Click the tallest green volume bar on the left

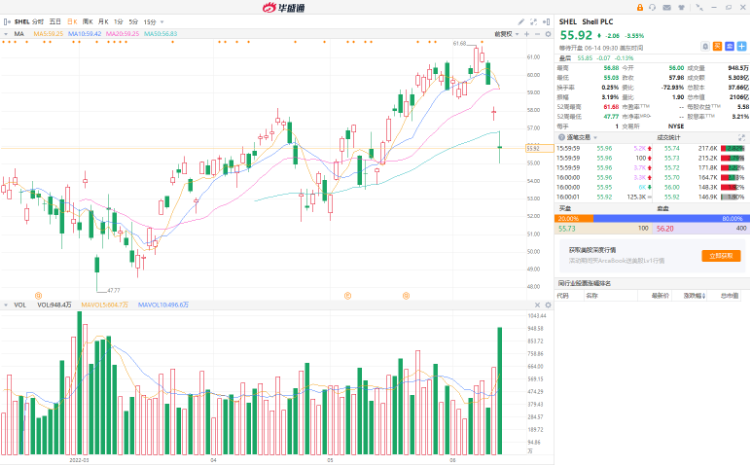(x=79, y=383)
